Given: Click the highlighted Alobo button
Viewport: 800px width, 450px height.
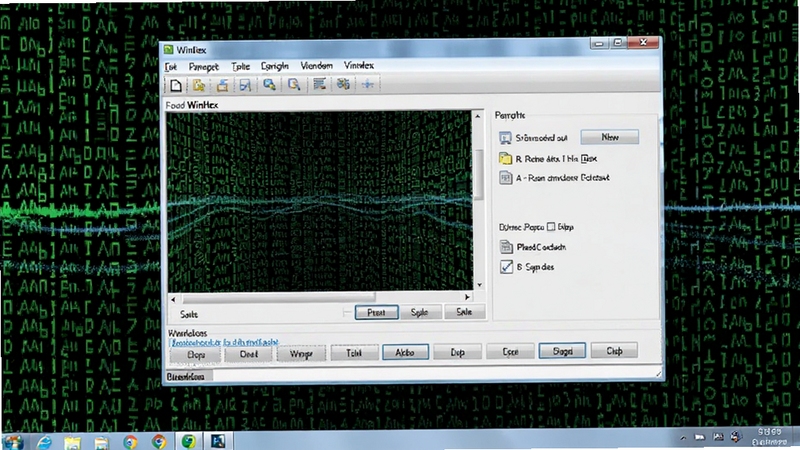Looking at the screenshot, I should pos(405,352).
